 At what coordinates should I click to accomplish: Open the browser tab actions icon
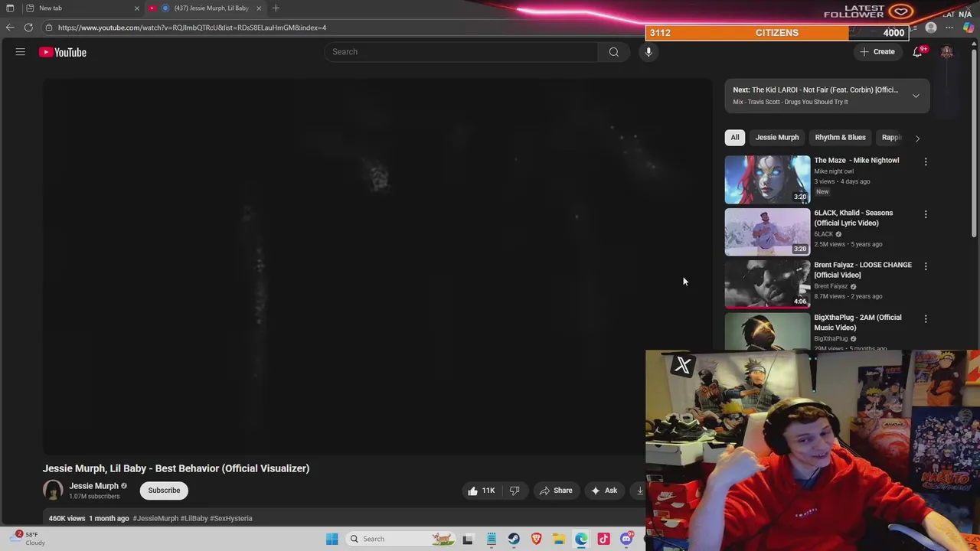10,8
